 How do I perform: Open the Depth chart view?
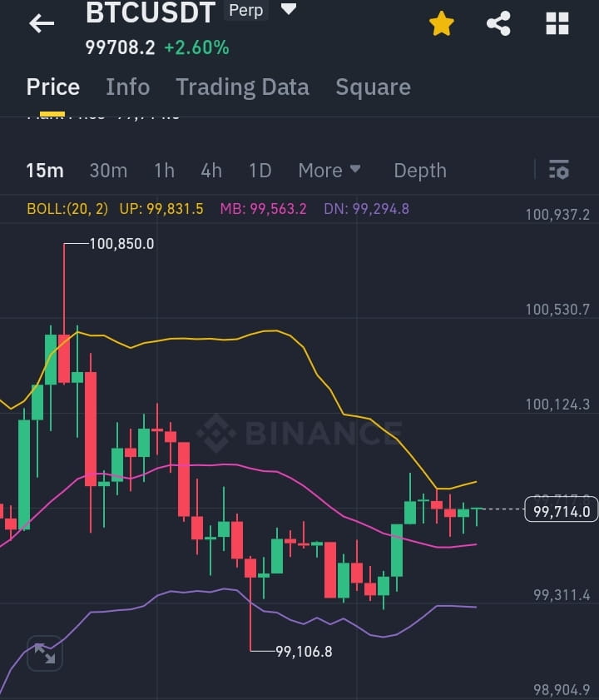pyautogui.click(x=420, y=171)
